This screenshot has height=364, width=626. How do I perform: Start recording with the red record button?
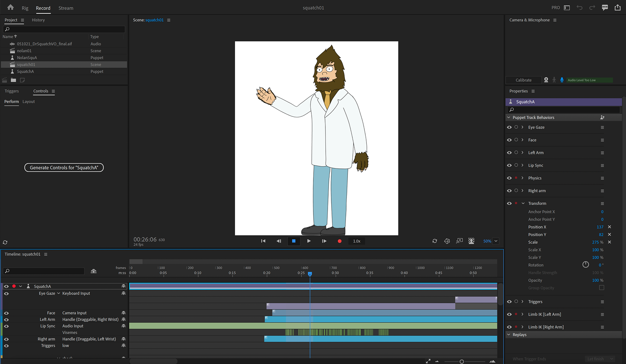[339, 241]
